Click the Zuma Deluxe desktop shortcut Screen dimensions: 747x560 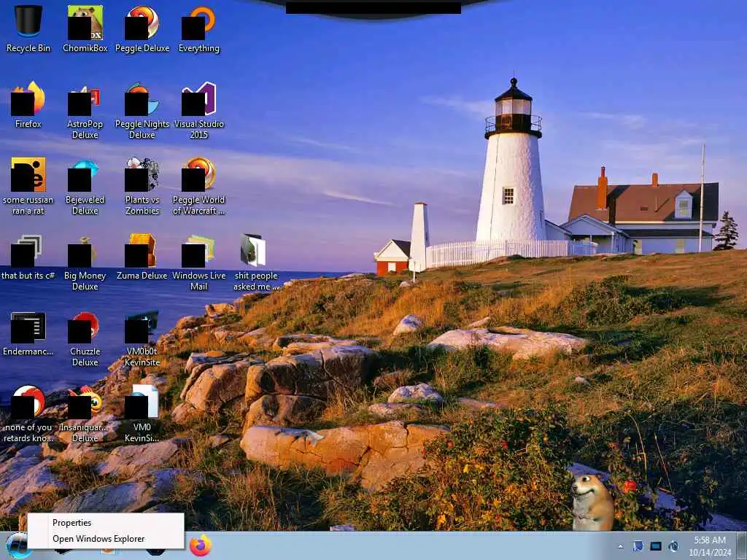[x=142, y=257]
